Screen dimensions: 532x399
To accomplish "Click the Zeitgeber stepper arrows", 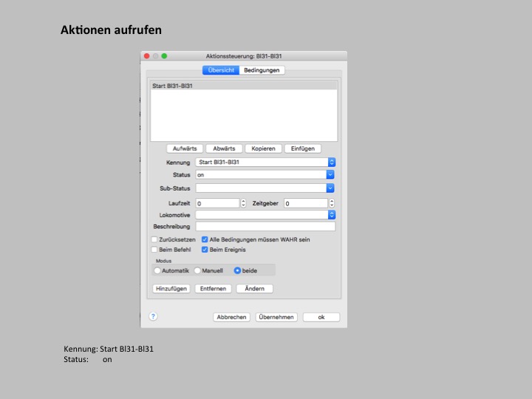I will pyautogui.click(x=332, y=202).
